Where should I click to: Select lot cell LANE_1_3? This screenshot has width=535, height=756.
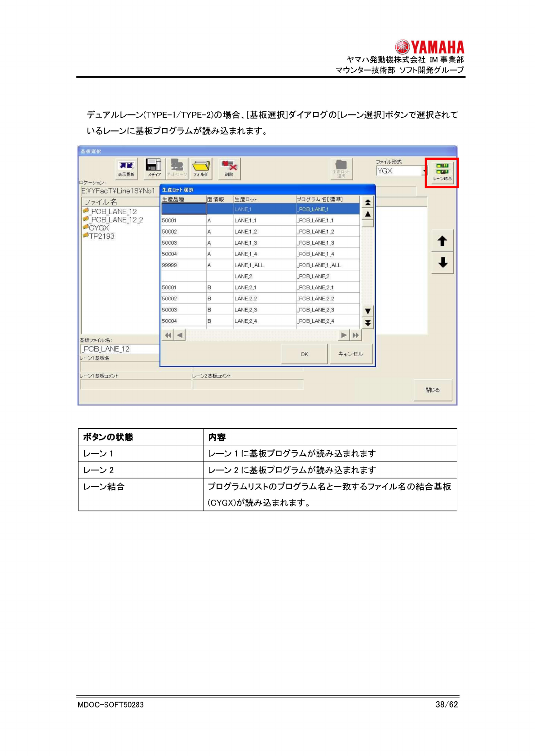click(264, 243)
